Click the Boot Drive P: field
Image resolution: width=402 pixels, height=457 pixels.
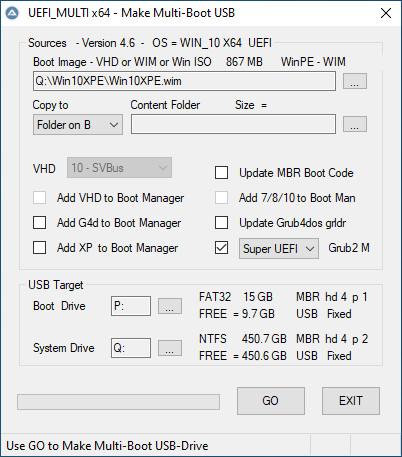pos(131,306)
